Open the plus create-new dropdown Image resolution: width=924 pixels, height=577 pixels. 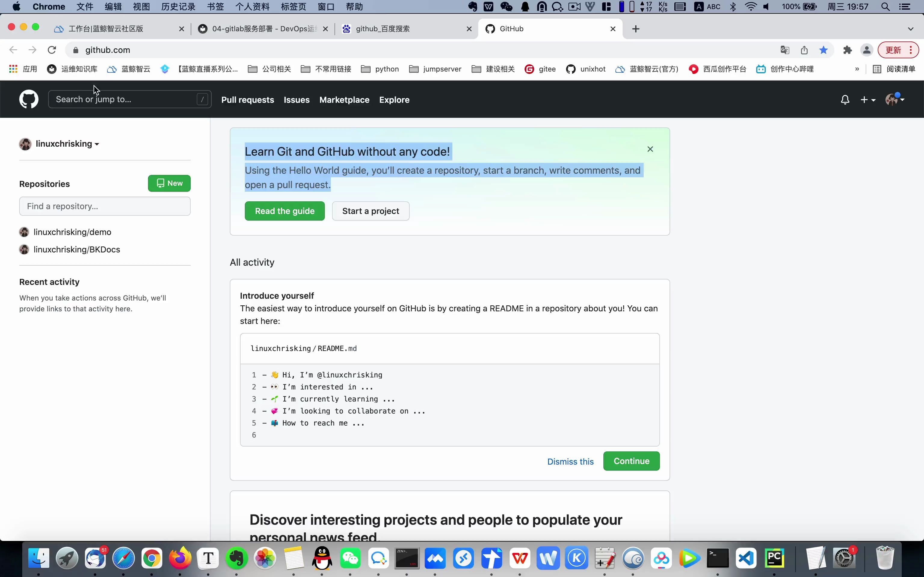(867, 99)
